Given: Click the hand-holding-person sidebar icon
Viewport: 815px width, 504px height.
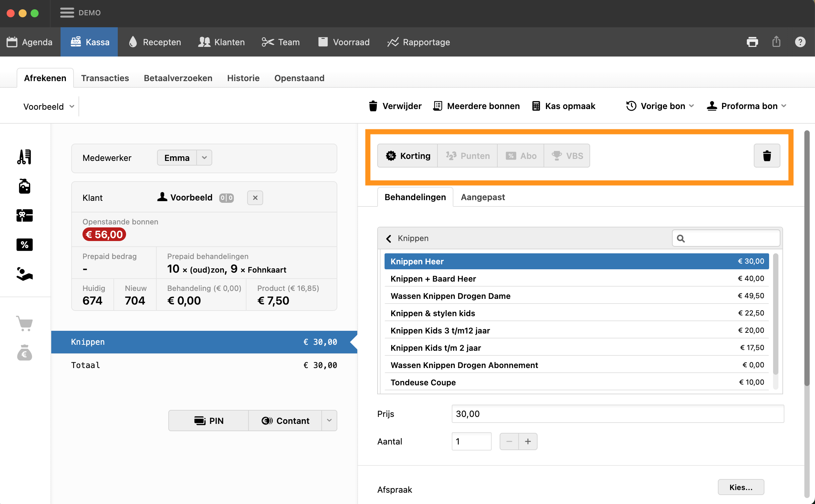Looking at the screenshot, I should coord(24,274).
